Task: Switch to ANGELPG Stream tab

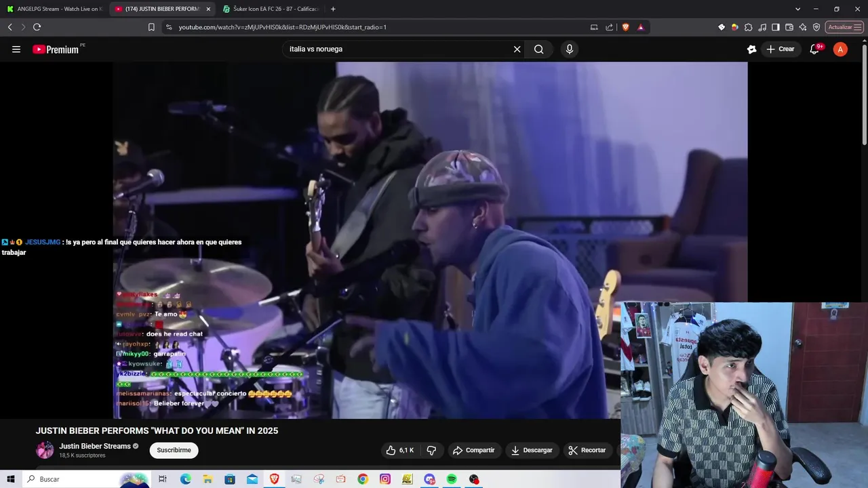Action: click(x=54, y=9)
